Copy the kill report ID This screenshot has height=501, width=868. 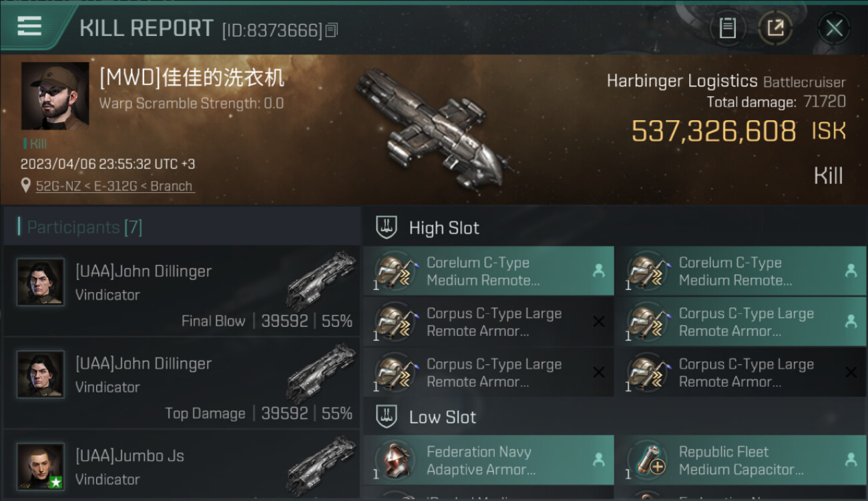333,30
